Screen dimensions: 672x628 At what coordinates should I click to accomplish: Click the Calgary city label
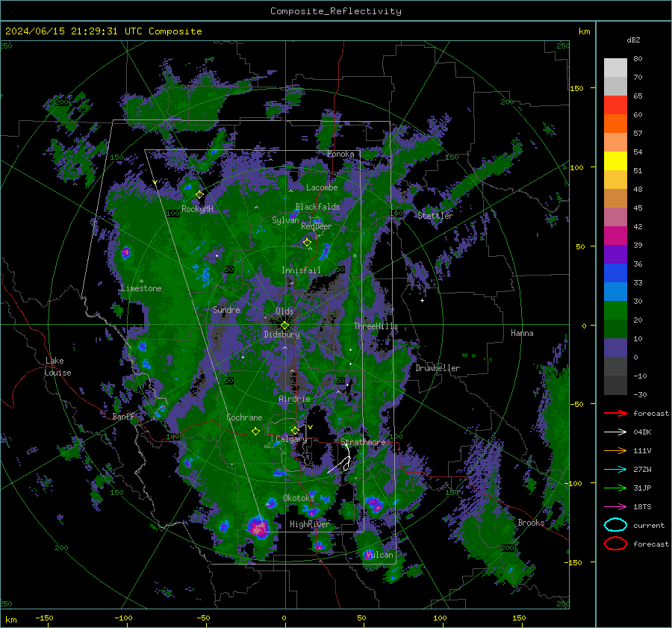coord(291,439)
